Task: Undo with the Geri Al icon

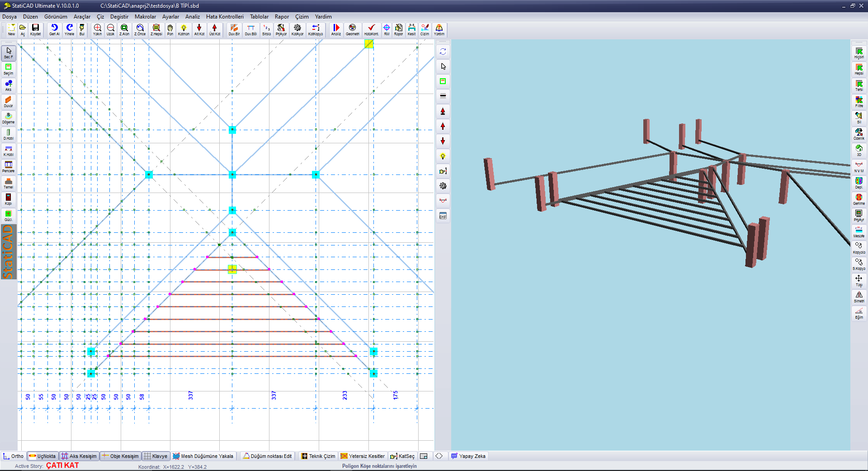Action: pyautogui.click(x=54, y=29)
